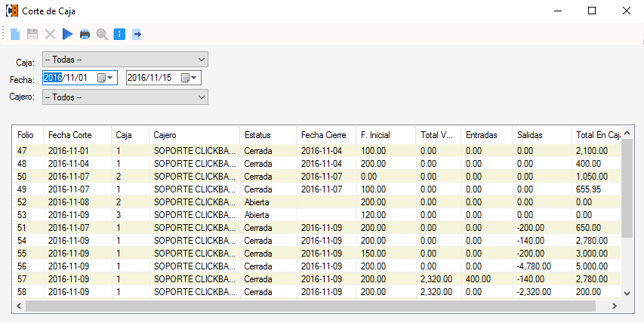
Task: Click Abierta status in folio 52 row
Action: 257,202
